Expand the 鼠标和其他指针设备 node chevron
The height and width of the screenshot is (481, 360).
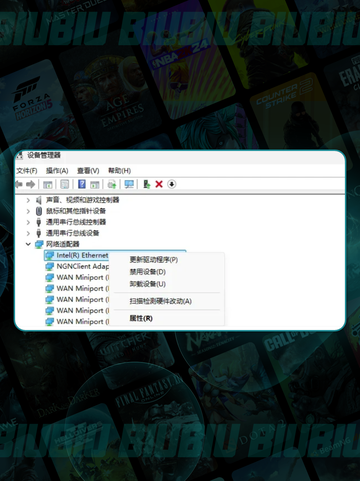pos(28,211)
